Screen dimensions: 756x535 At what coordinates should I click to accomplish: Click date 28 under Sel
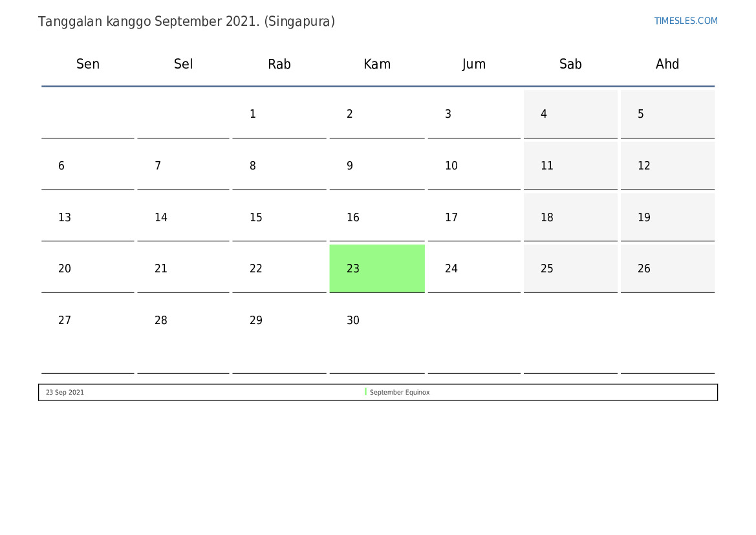161,320
